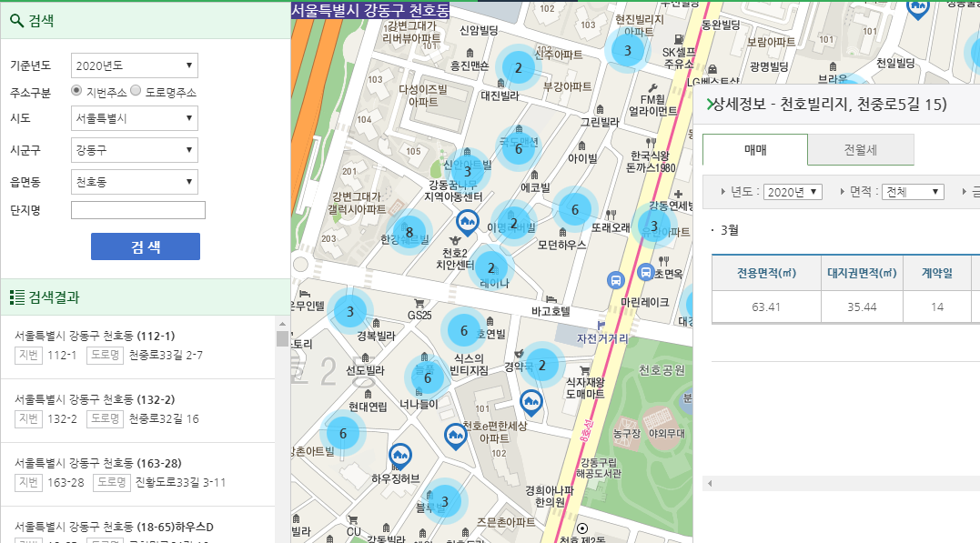Click the blue 검색 button
The height and width of the screenshot is (543, 980).
click(146, 246)
